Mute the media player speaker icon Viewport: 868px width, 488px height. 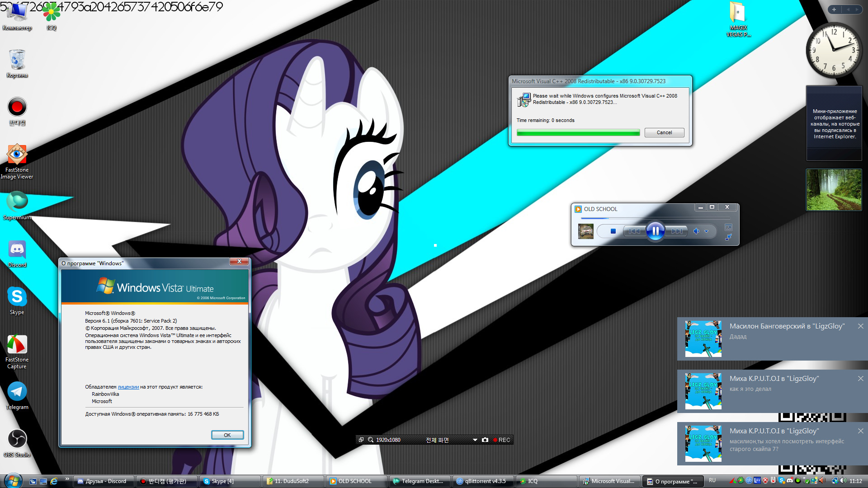(696, 231)
